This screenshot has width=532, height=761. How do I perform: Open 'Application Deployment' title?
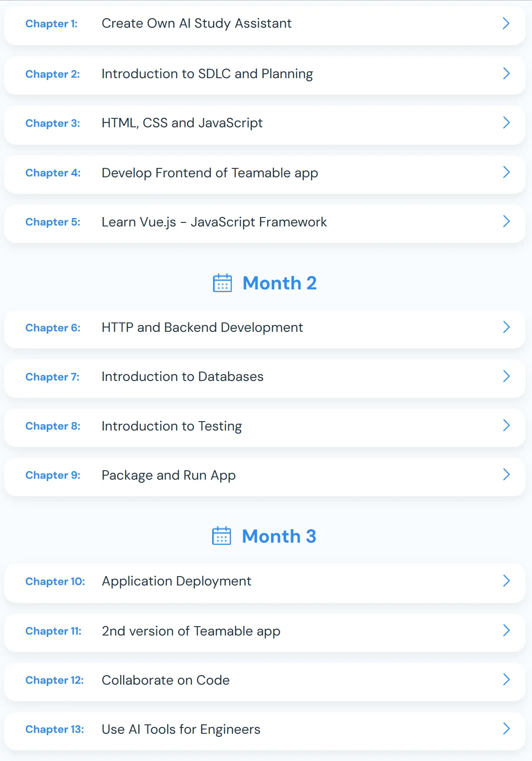pos(176,581)
